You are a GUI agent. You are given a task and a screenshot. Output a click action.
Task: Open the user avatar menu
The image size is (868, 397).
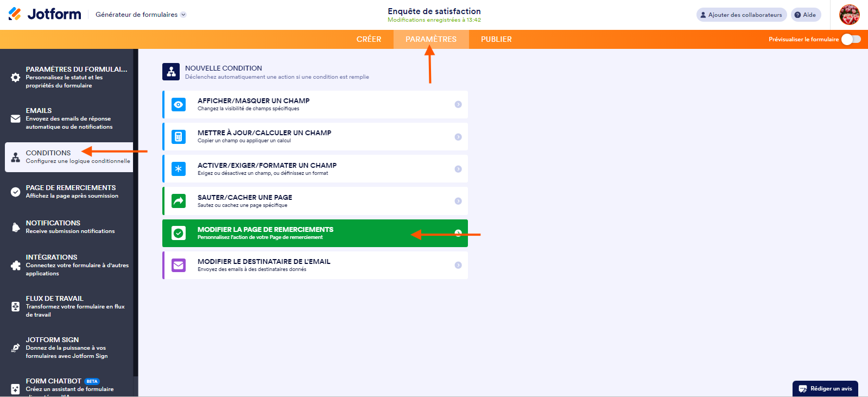pos(850,15)
